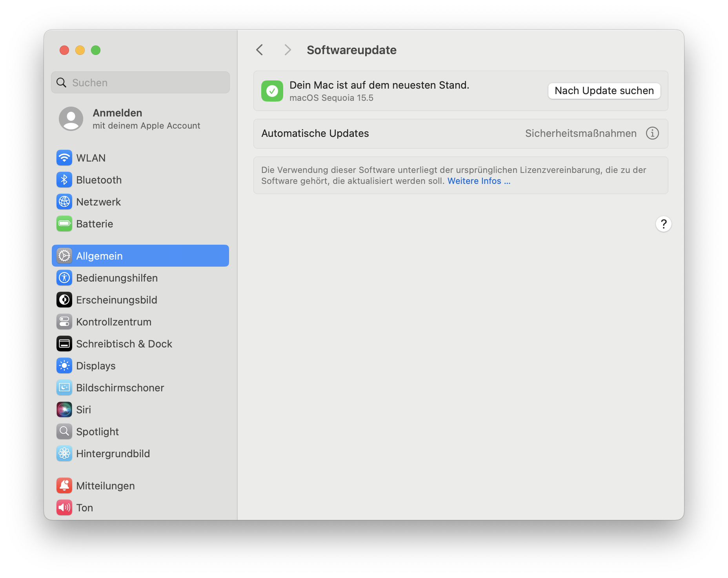Click the question mark help button
The image size is (728, 578).
[x=663, y=224]
